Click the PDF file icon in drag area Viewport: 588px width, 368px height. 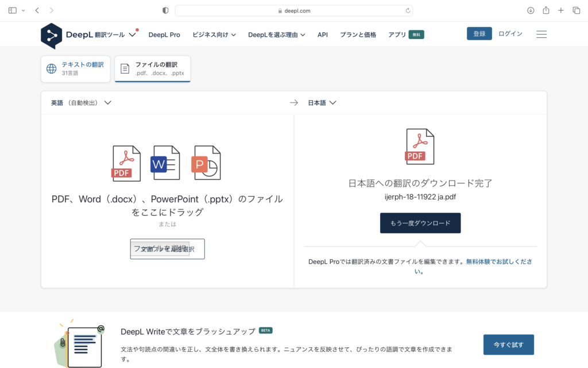pyautogui.click(x=126, y=162)
